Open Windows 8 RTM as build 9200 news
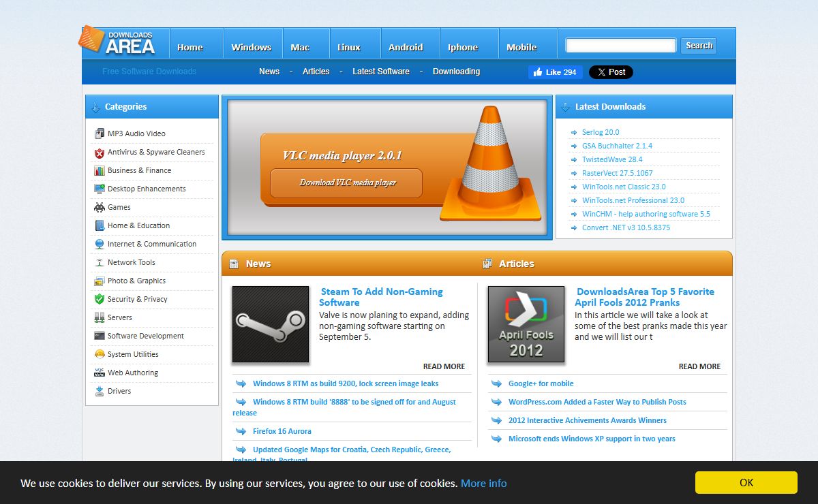This screenshot has height=504, width=818. tap(346, 383)
